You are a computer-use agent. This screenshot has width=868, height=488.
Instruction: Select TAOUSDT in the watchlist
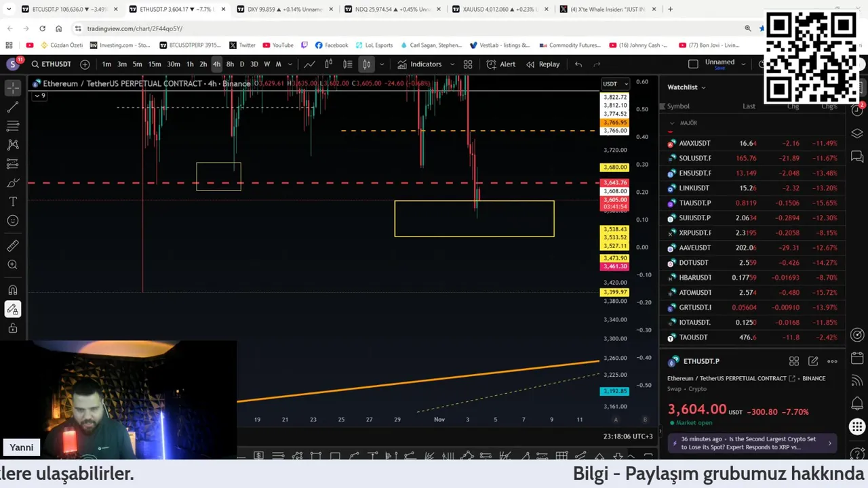pyautogui.click(x=754, y=338)
